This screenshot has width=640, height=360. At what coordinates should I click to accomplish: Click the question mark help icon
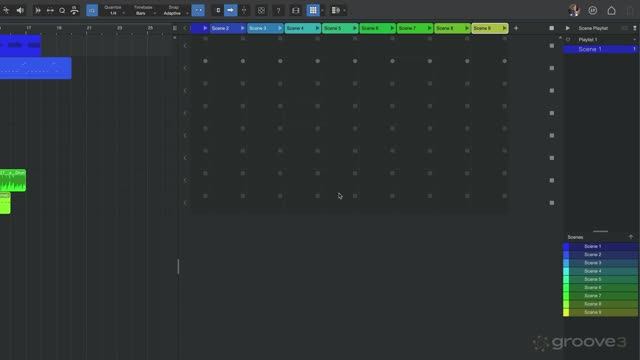(278, 11)
